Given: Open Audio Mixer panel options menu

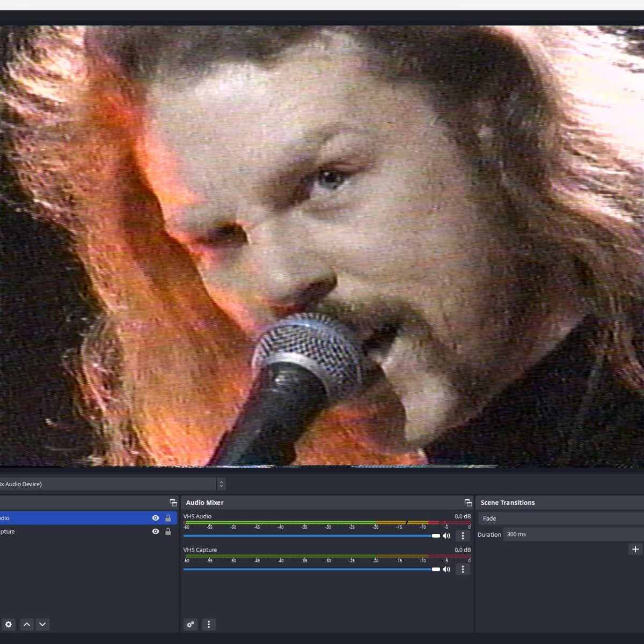Looking at the screenshot, I should (x=209, y=624).
